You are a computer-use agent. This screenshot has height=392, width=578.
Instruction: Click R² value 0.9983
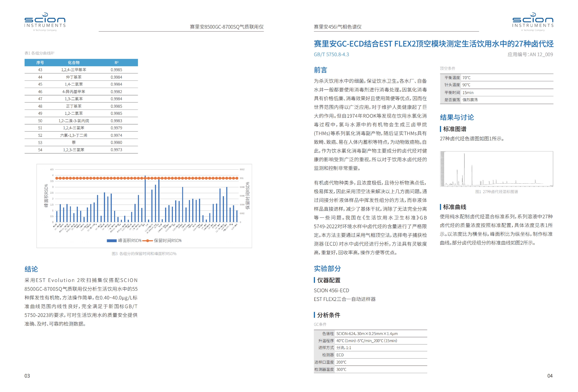click(116, 121)
